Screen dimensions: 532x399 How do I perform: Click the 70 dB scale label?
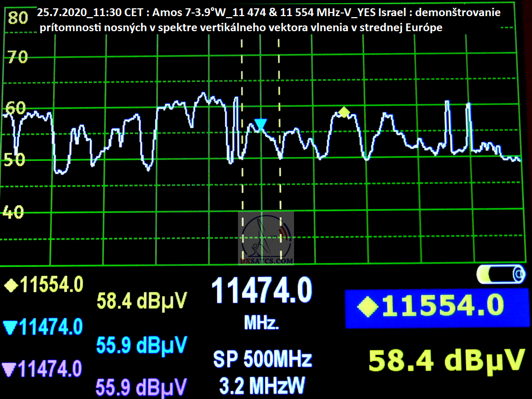[18, 57]
